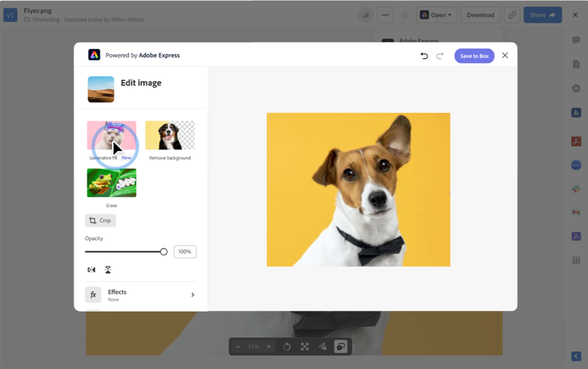The image size is (588, 369).
Task: Click the Opacity slider handle
Action: click(164, 251)
